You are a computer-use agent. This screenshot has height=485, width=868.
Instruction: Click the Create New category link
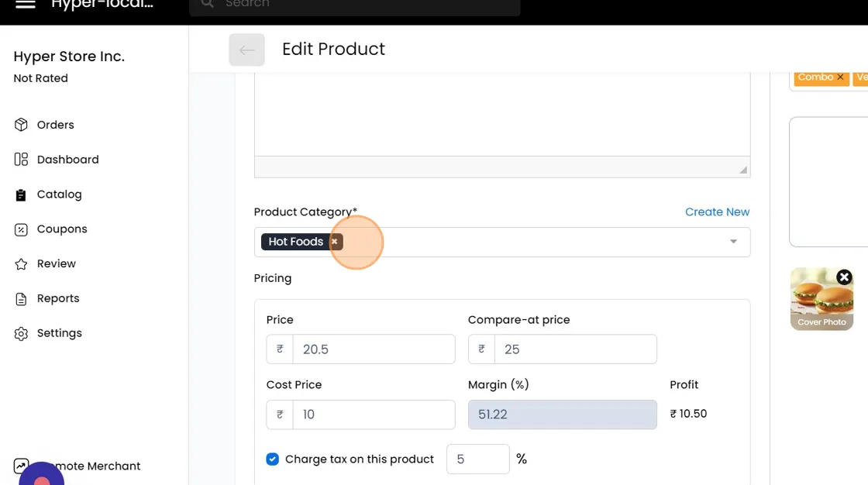click(717, 212)
